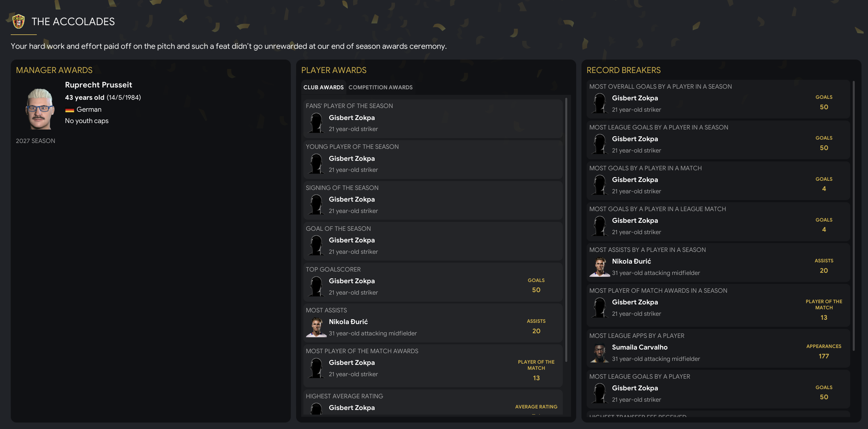Click the Top Goalscorer award card's goals value
This screenshot has width=868, height=429.
point(536,290)
